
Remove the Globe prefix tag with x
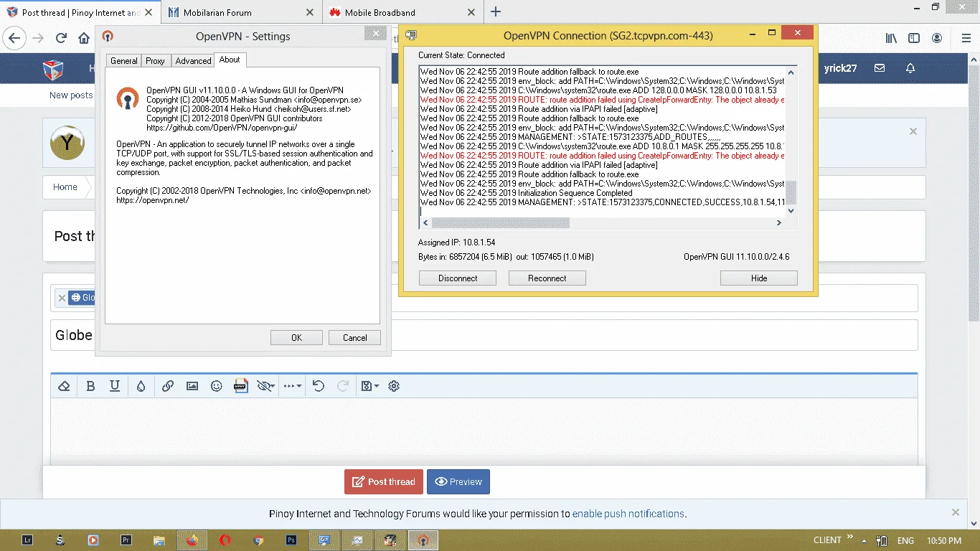[62, 298]
